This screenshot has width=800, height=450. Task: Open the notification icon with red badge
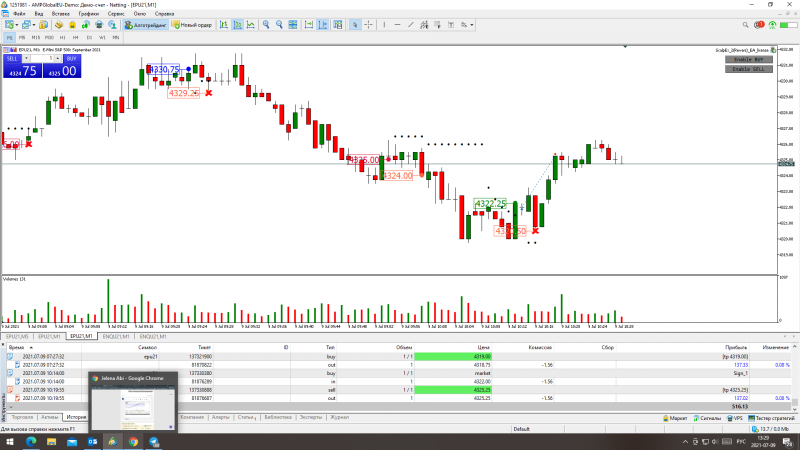click(759, 24)
